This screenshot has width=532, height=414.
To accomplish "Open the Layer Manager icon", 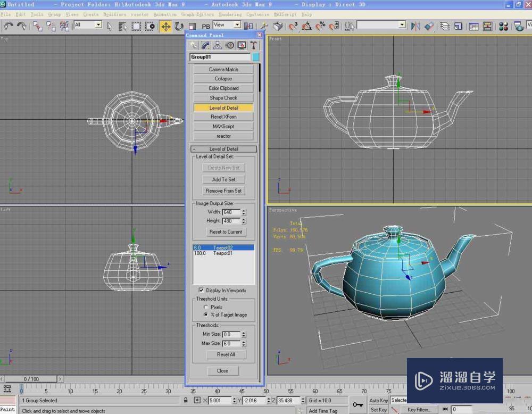I will coord(444,26).
